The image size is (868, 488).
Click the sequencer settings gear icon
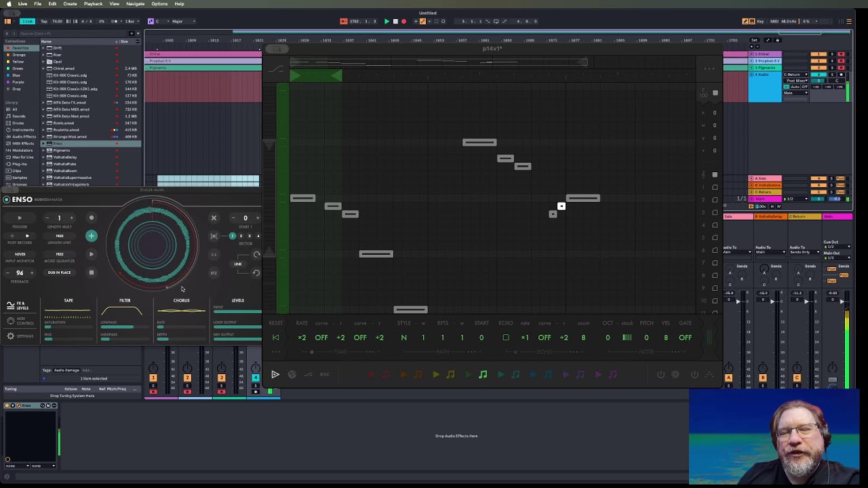[676, 374]
